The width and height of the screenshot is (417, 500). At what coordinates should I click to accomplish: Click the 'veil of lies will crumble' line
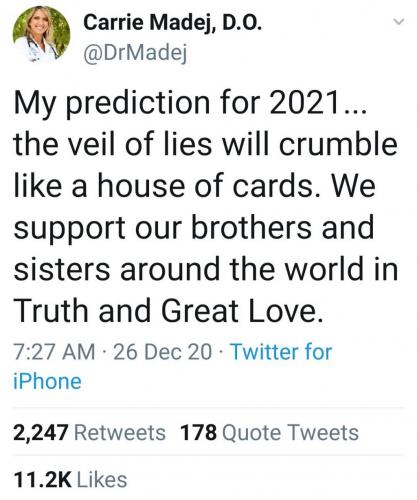coord(206,144)
